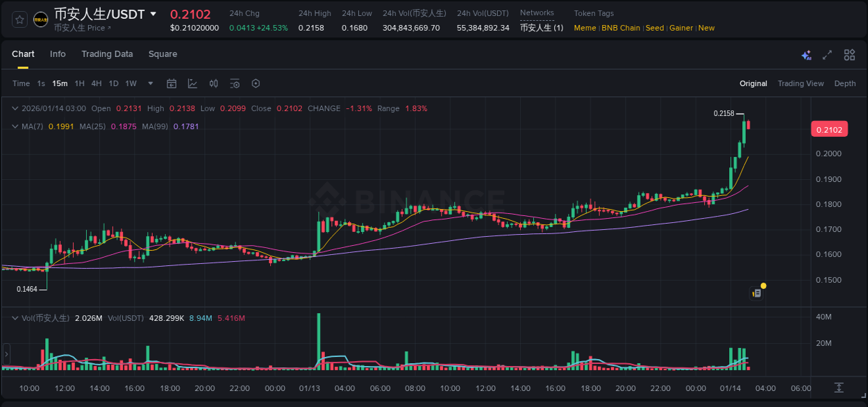868x407 pixels.
Task: Open the Meme token tag link
Action: 584,28
